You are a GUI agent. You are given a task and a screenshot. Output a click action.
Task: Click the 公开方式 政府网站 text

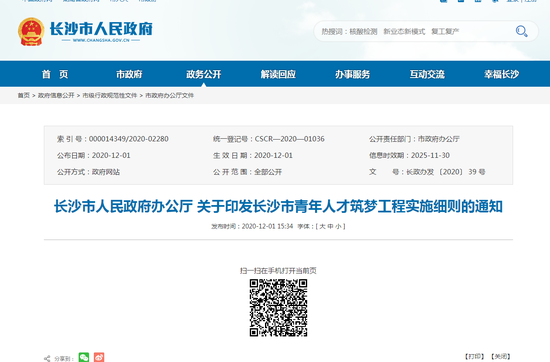88,172
